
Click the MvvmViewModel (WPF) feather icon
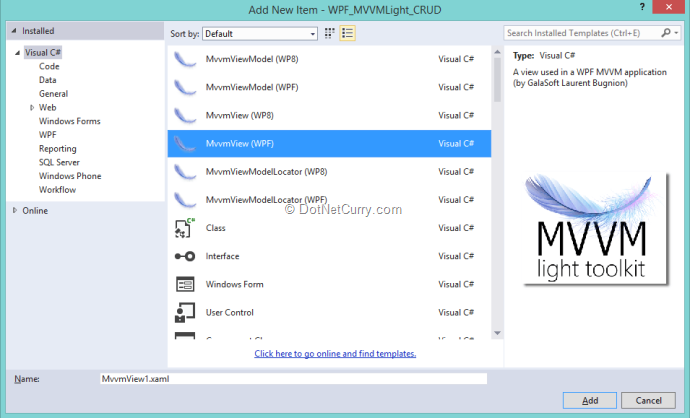pyautogui.click(x=185, y=88)
